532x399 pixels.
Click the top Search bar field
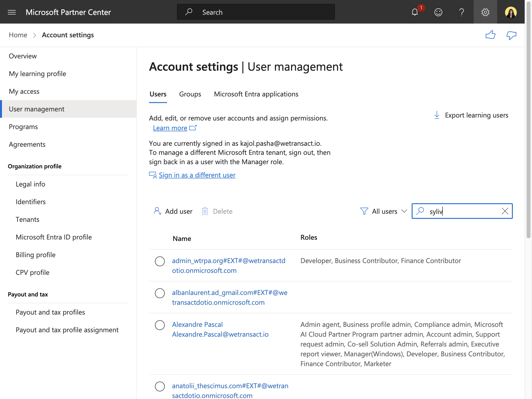pyautogui.click(x=256, y=12)
